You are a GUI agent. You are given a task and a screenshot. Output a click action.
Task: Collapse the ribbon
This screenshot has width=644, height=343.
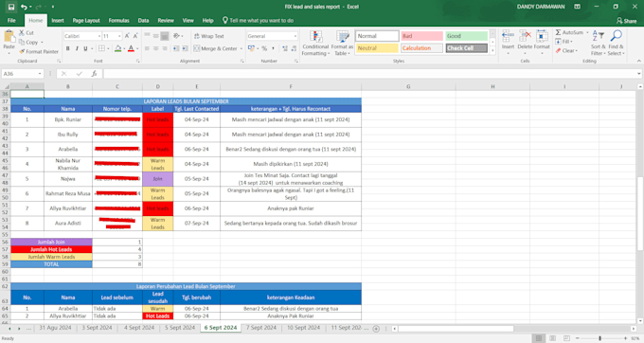point(638,61)
